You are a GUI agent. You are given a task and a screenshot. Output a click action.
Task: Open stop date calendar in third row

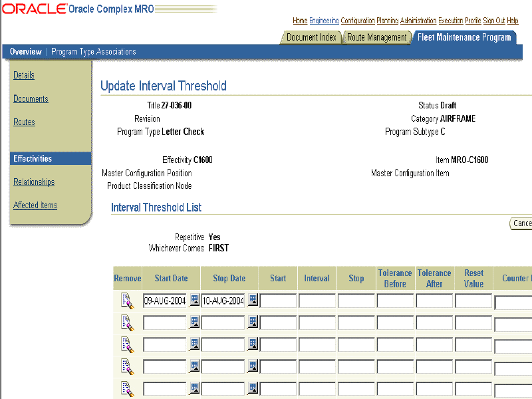coord(253,344)
